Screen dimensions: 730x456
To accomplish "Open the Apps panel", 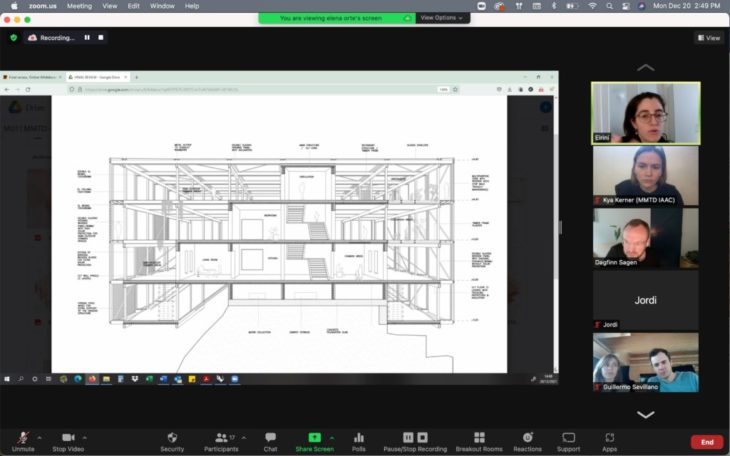I will click(609, 440).
